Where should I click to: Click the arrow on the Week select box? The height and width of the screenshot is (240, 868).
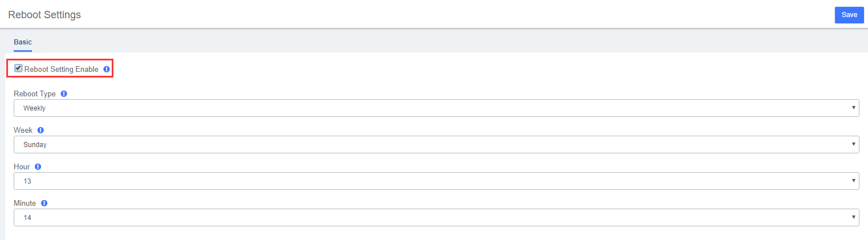(853, 144)
